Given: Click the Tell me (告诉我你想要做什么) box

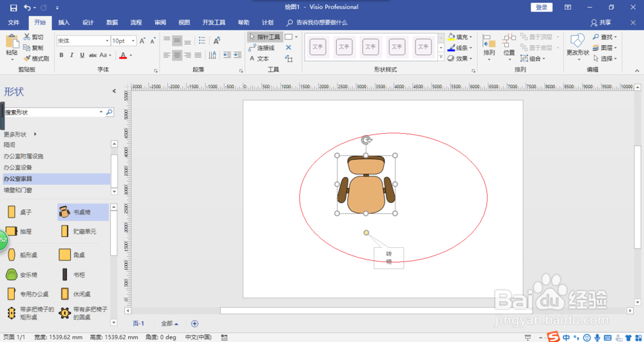Looking at the screenshot, I should coord(317,23).
